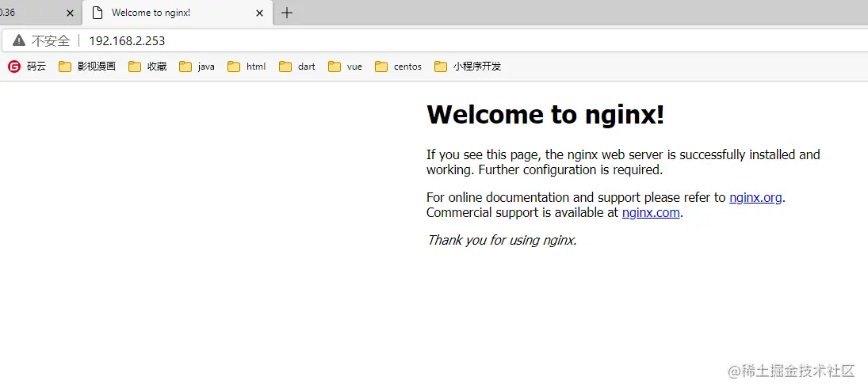Open the java bookmark folder

pyautogui.click(x=197, y=67)
